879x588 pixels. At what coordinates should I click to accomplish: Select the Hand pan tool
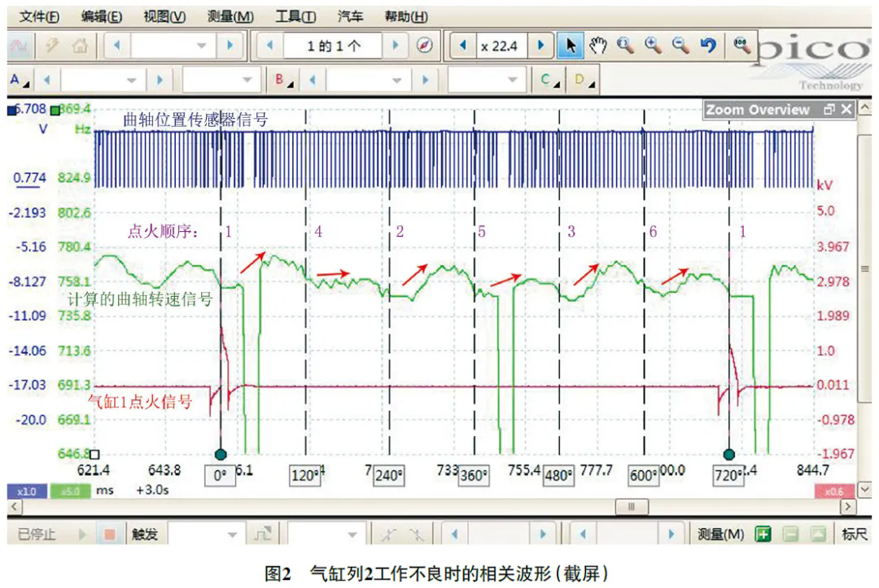[597, 46]
